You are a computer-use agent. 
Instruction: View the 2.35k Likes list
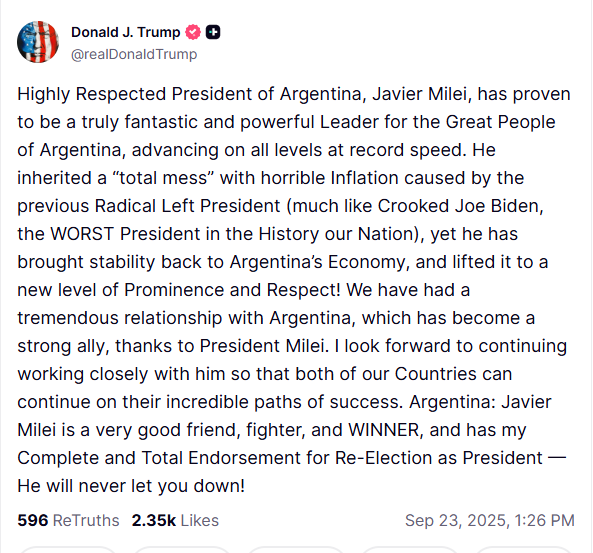pyautogui.click(x=175, y=520)
